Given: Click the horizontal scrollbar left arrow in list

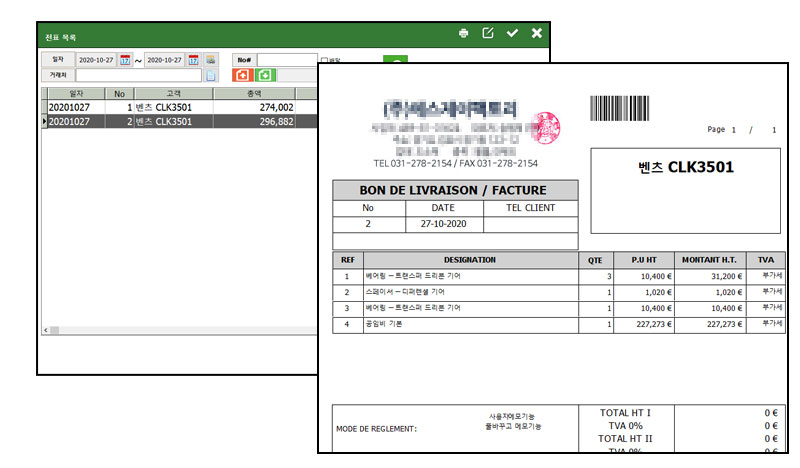Looking at the screenshot, I should click(x=45, y=330).
